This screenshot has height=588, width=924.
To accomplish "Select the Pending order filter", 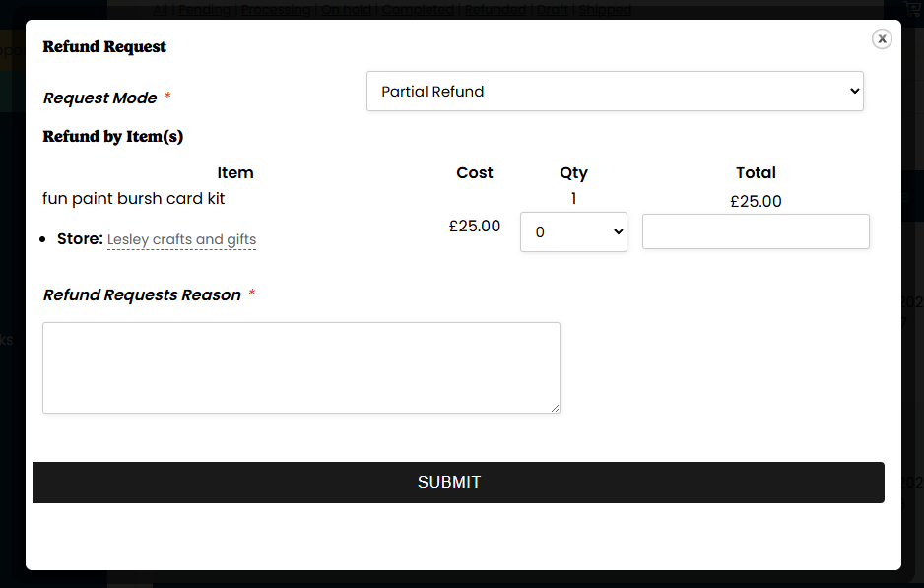I will click(204, 10).
